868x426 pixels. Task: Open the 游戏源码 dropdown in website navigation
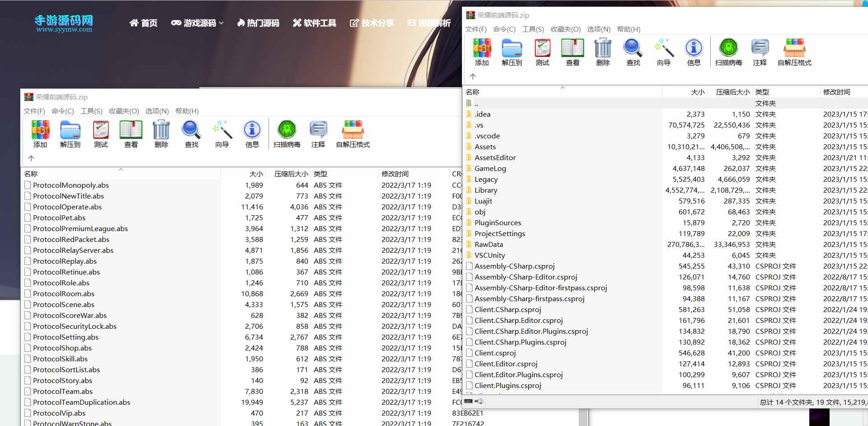(x=198, y=23)
